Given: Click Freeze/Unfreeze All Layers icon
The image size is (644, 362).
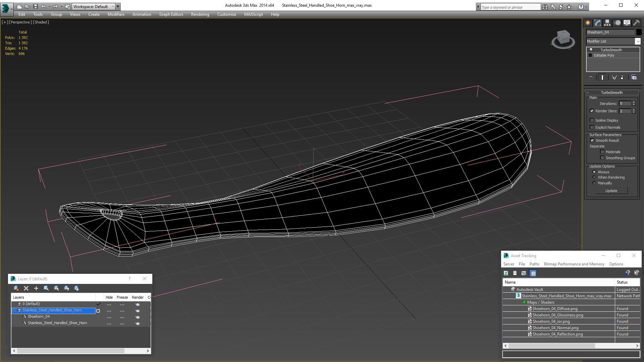Looking at the screenshot, I should click(x=76, y=288).
